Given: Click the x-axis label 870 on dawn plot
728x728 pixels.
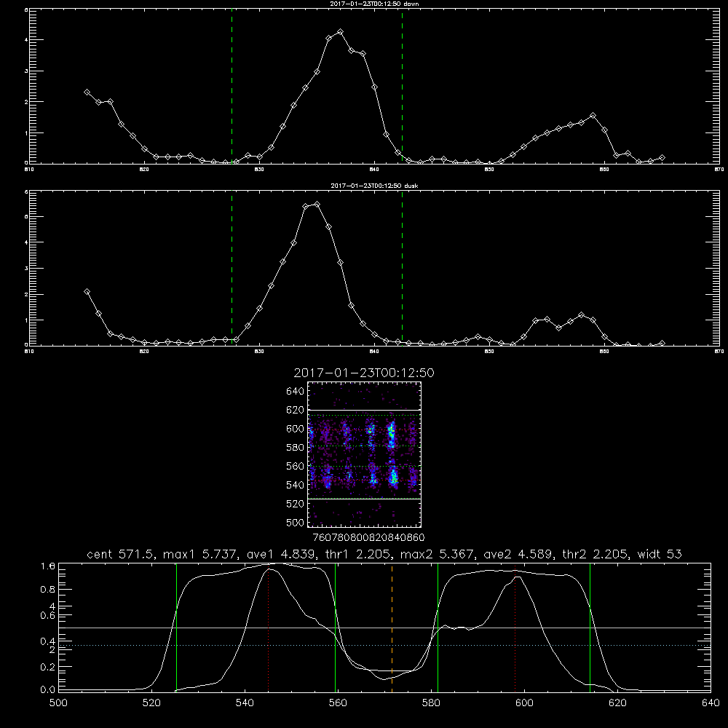Looking at the screenshot, I should click(719, 170).
